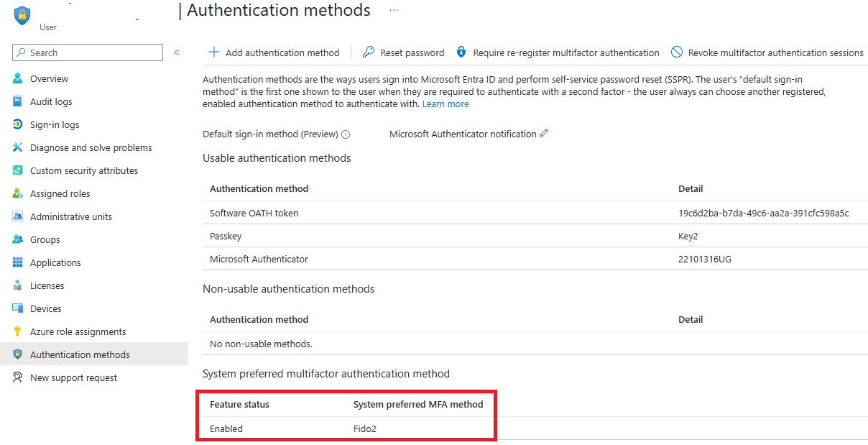
Task: Click the Revoke multifactor authentication sessions icon
Action: [x=677, y=52]
